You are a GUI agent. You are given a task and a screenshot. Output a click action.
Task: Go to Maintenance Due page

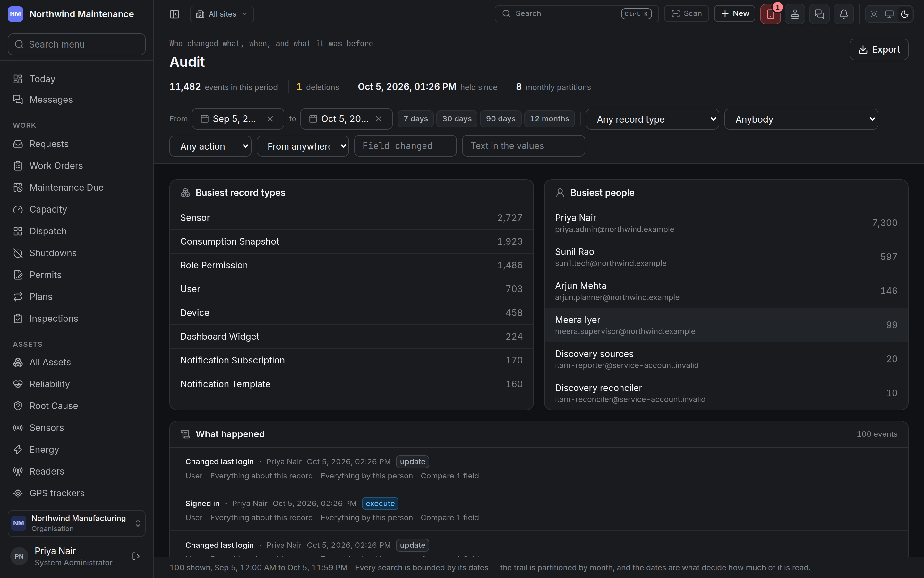[x=77, y=187]
